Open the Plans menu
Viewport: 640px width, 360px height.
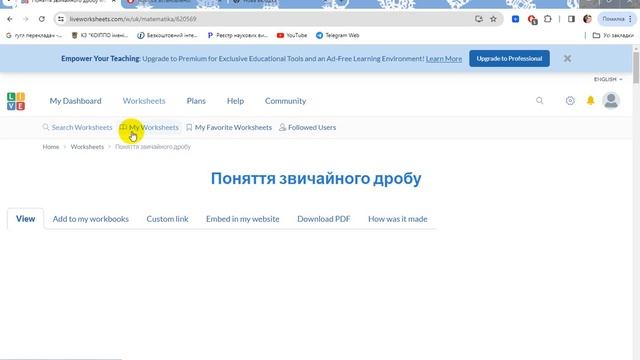tap(196, 101)
